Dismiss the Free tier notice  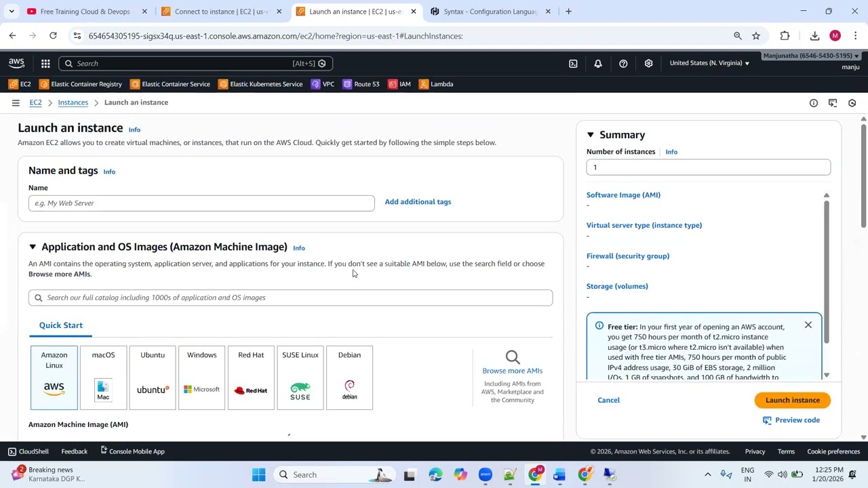pyautogui.click(x=808, y=325)
